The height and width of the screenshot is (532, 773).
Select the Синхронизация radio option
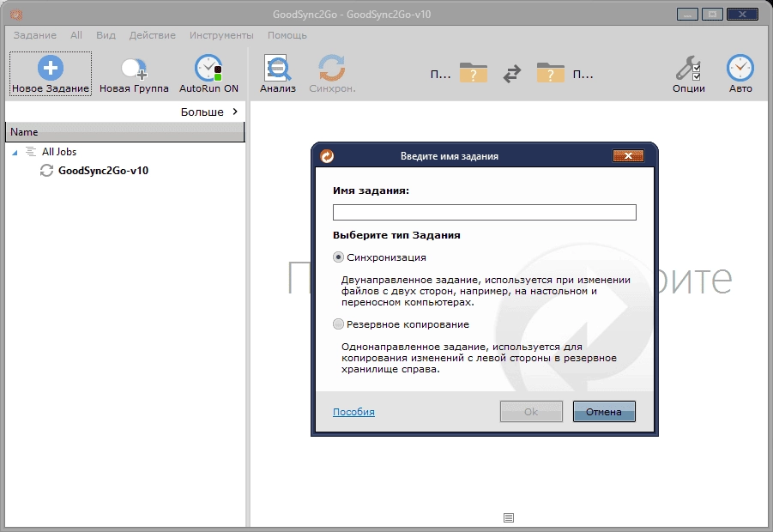coord(338,257)
